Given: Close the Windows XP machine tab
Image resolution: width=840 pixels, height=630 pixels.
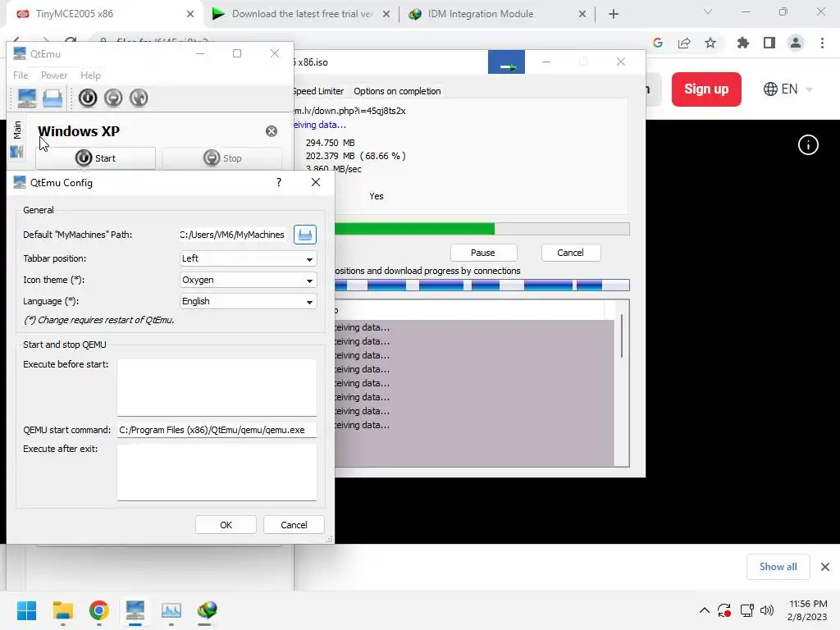Looking at the screenshot, I should [272, 131].
